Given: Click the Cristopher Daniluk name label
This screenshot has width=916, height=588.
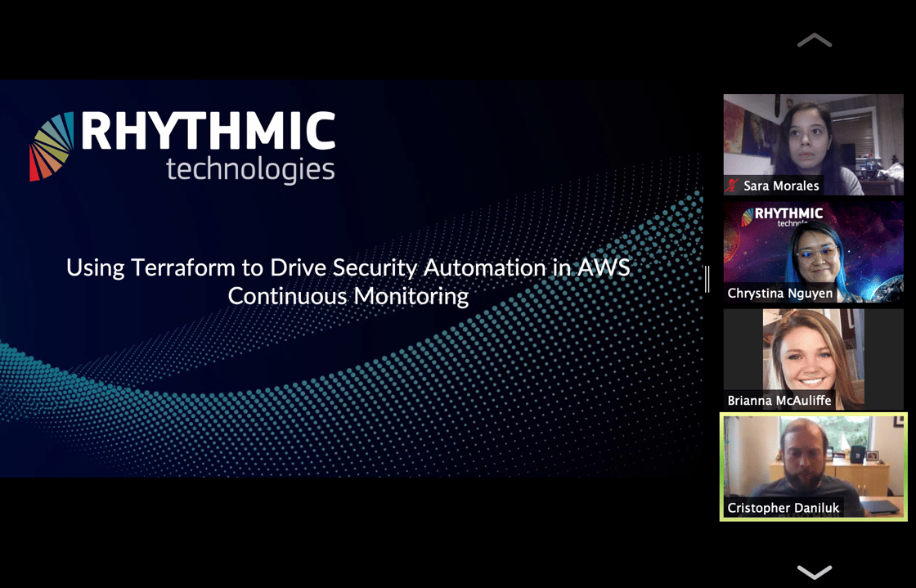Looking at the screenshot, I should (x=783, y=508).
